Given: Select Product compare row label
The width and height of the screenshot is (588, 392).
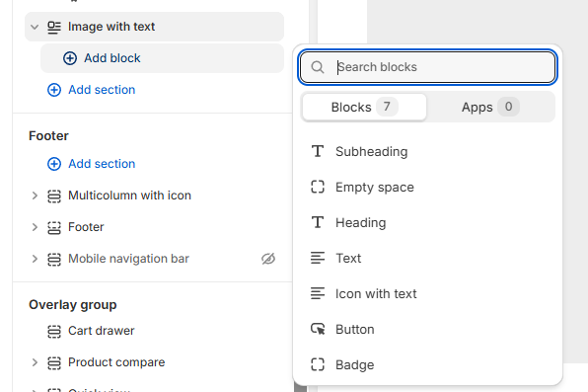Looking at the screenshot, I should (x=116, y=362).
